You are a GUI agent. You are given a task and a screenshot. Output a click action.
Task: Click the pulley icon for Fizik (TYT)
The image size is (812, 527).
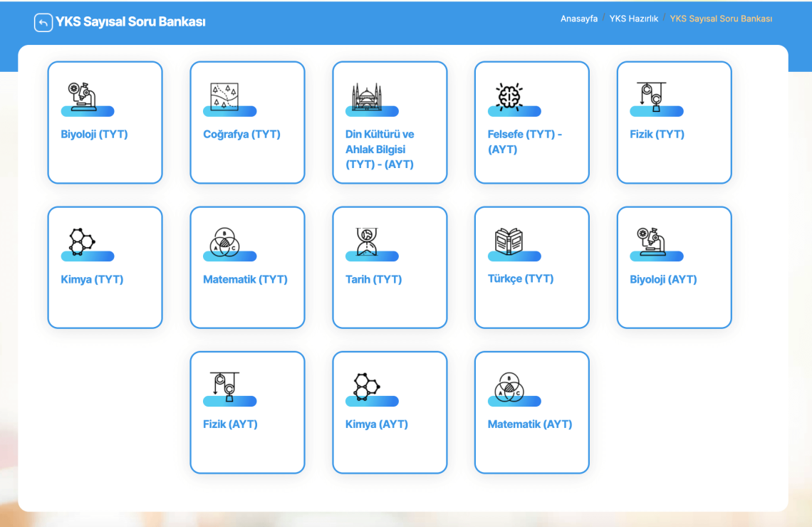pos(651,96)
